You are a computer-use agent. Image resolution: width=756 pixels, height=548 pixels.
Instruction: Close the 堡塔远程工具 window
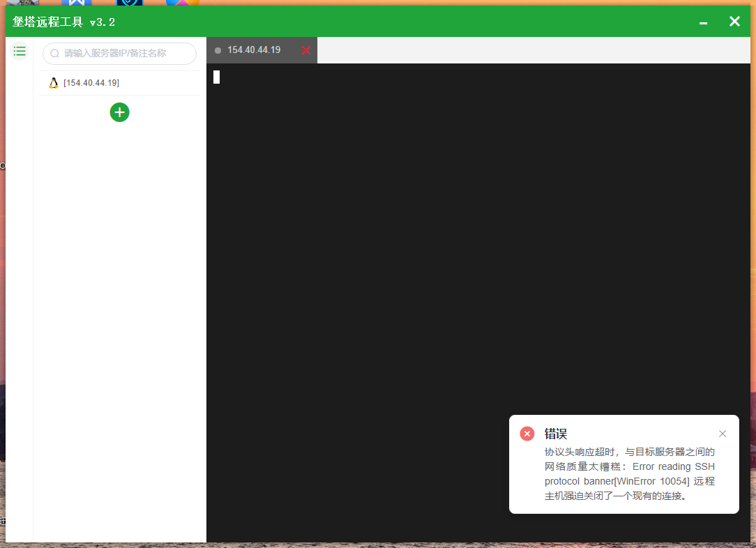point(735,22)
